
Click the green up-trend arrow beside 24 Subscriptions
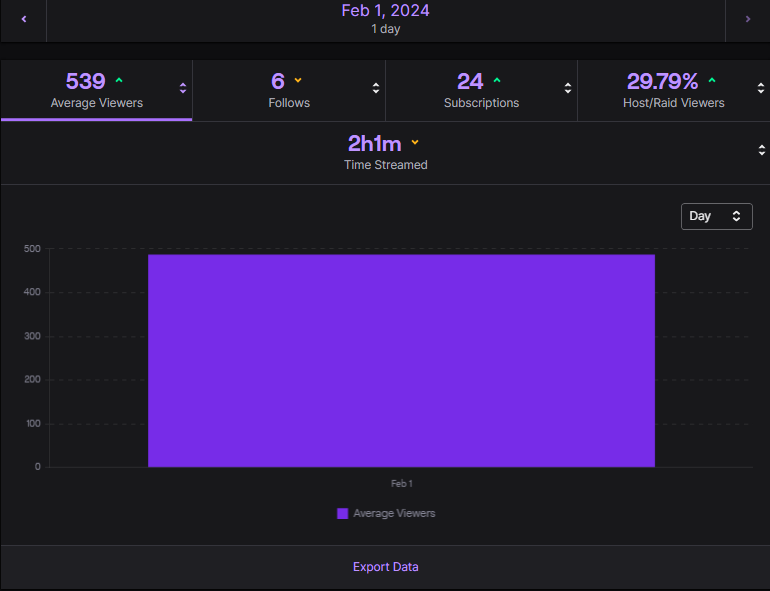pos(497,80)
